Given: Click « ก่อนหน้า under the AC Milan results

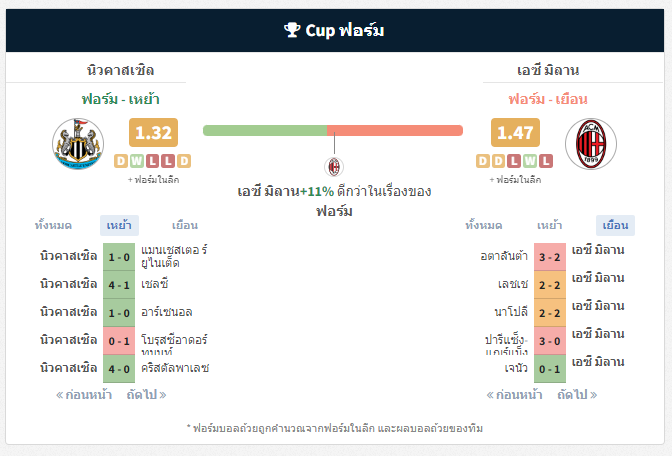Looking at the screenshot, I should click(x=514, y=395).
